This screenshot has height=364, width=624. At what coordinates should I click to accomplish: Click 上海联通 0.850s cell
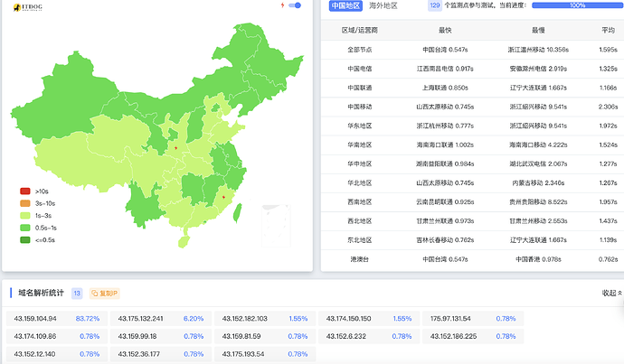click(x=445, y=88)
